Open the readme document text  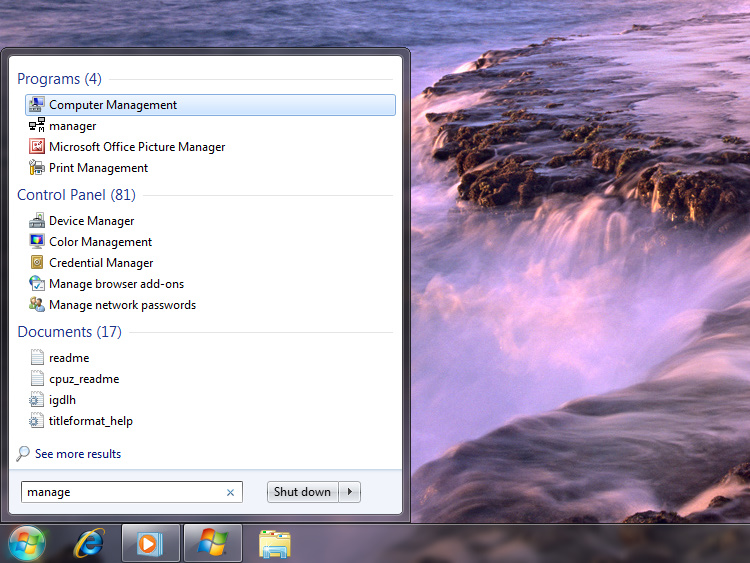(69, 358)
